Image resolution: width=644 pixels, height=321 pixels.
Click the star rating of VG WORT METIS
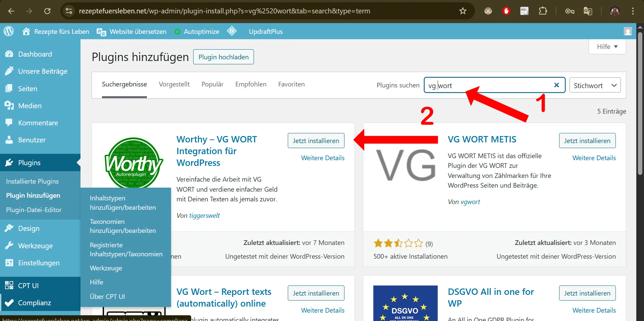pos(398,243)
